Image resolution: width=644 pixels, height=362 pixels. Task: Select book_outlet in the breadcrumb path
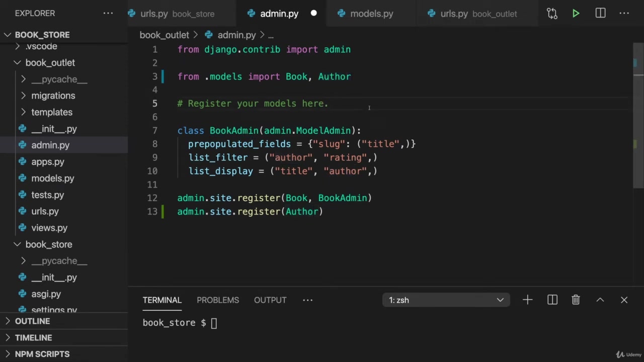(164, 35)
